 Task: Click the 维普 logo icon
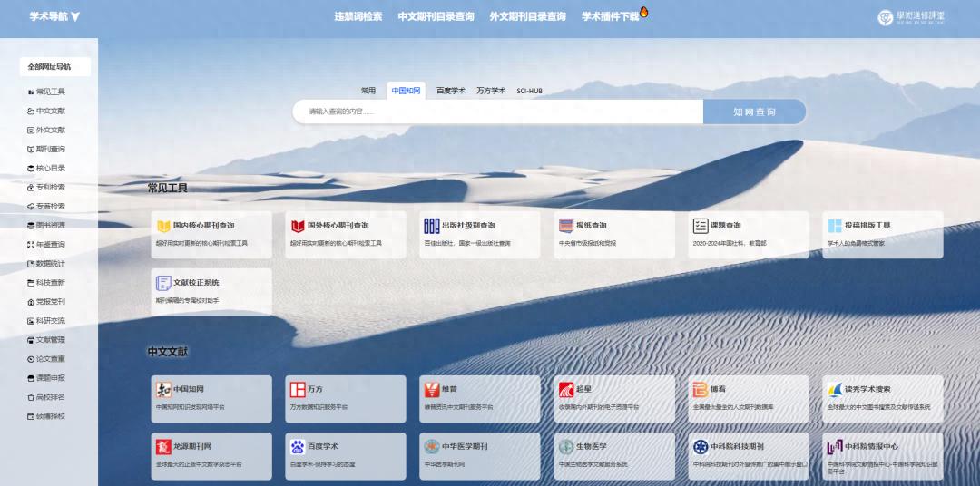coord(432,389)
